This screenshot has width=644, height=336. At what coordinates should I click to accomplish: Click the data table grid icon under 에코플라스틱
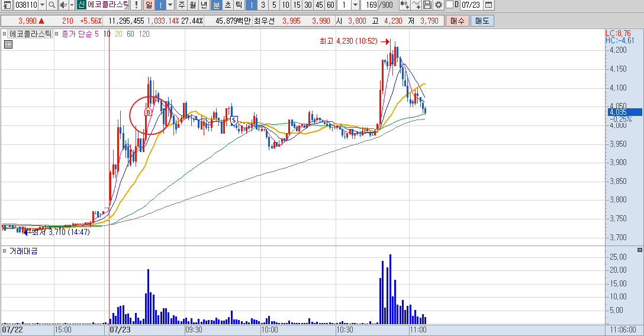(8, 44)
